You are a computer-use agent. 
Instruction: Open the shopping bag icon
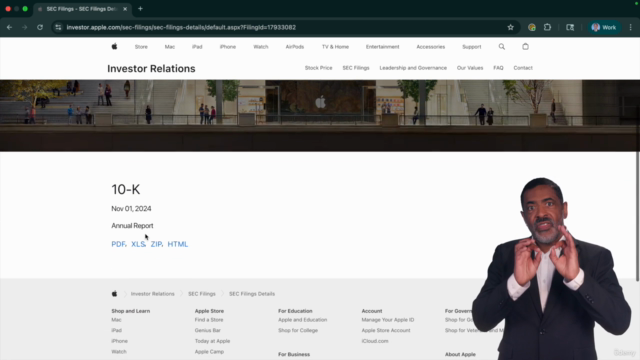(x=525, y=47)
